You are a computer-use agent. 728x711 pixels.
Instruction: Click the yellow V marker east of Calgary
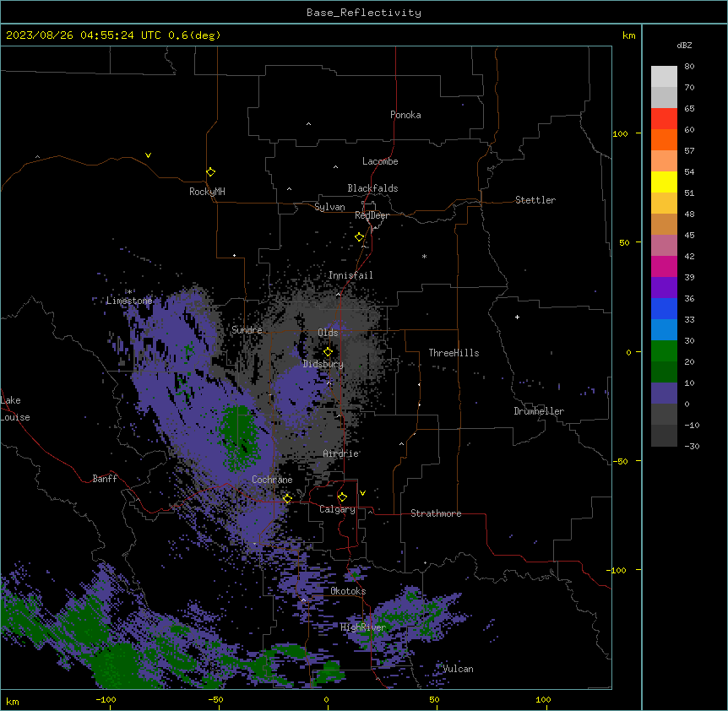click(362, 493)
